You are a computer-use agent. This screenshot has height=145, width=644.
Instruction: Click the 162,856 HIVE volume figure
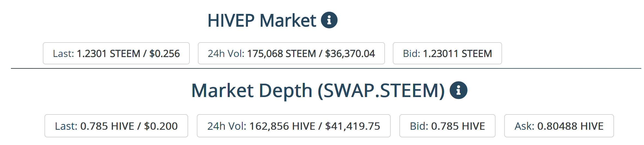282,126
